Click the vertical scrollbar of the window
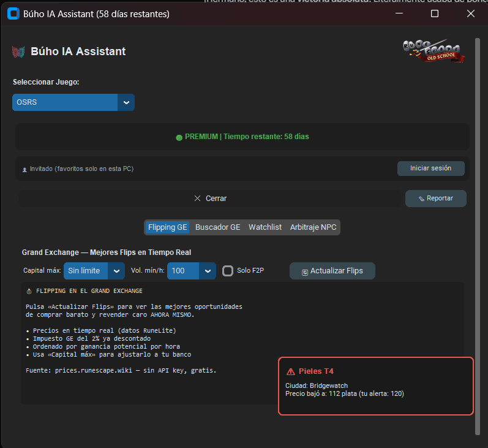The height and width of the screenshot is (448, 488). point(478,236)
